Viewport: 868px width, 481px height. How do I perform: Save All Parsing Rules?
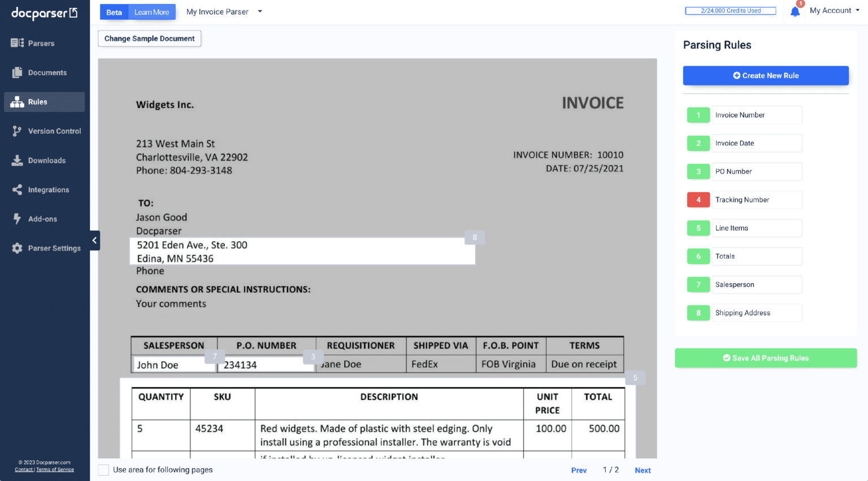pos(766,358)
